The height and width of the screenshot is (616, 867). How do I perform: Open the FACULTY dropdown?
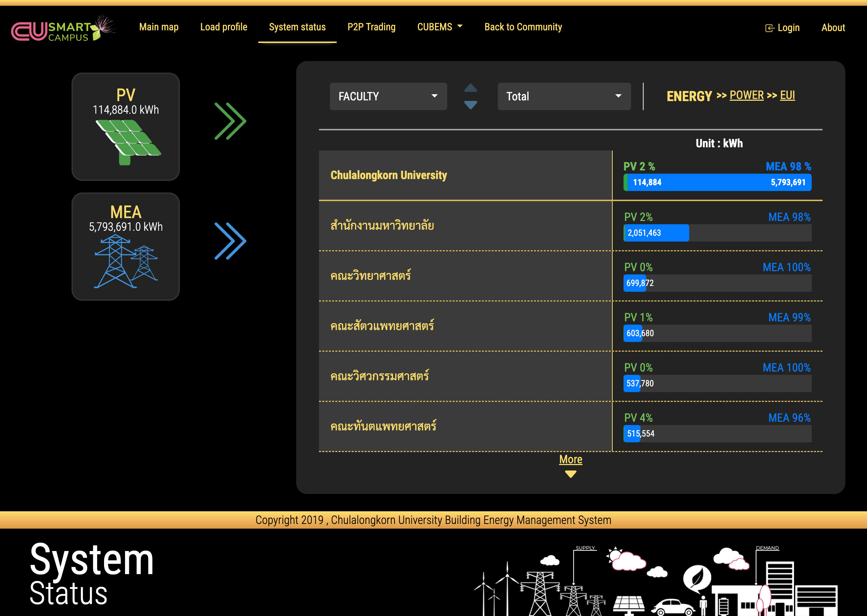(x=388, y=96)
